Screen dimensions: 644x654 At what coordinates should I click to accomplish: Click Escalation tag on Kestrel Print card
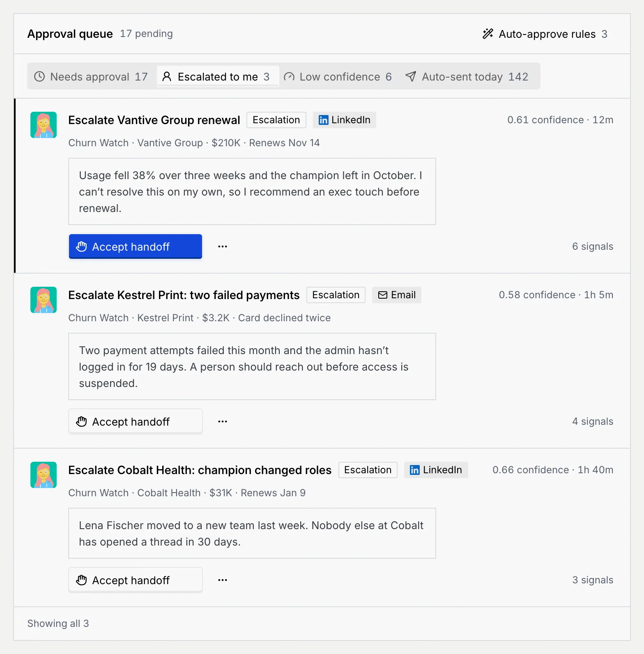pyautogui.click(x=336, y=295)
